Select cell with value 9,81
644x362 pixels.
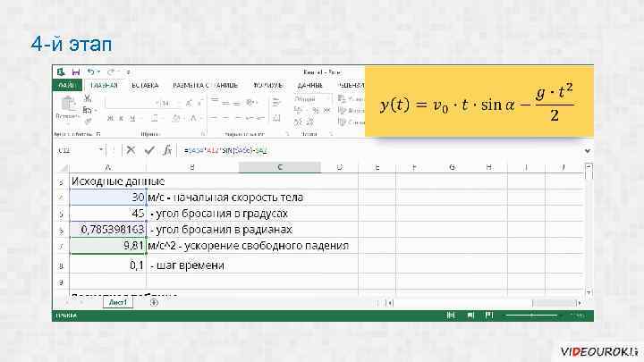click(x=108, y=246)
